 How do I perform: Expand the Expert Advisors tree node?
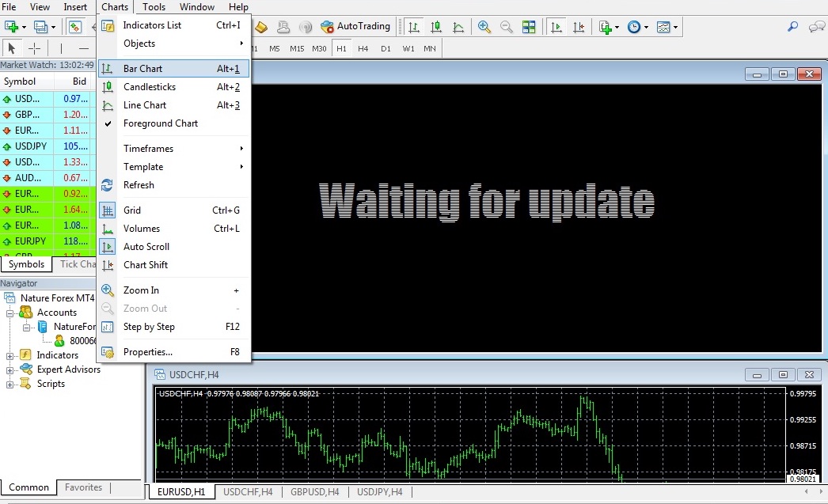(x=9, y=370)
